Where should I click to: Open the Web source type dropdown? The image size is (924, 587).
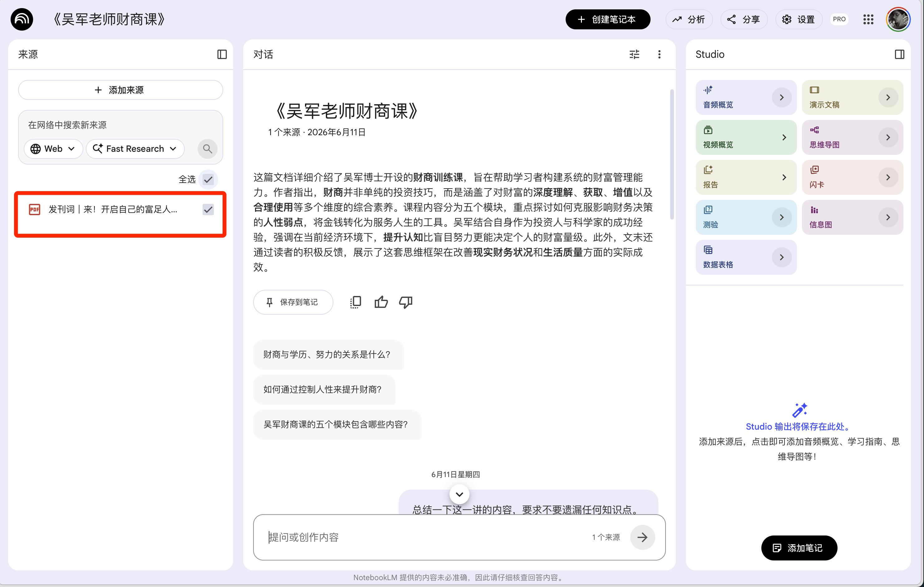(53, 149)
